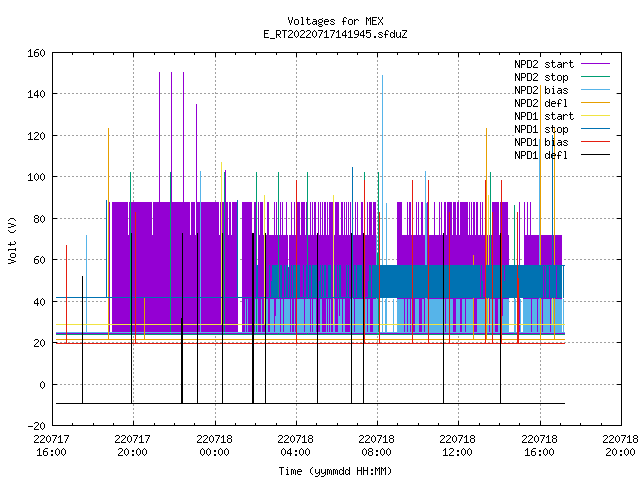This screenshot has height=480, width=640.
Task: Click the black NPD1 defl legend line
Action: click(x=595, y=155)
